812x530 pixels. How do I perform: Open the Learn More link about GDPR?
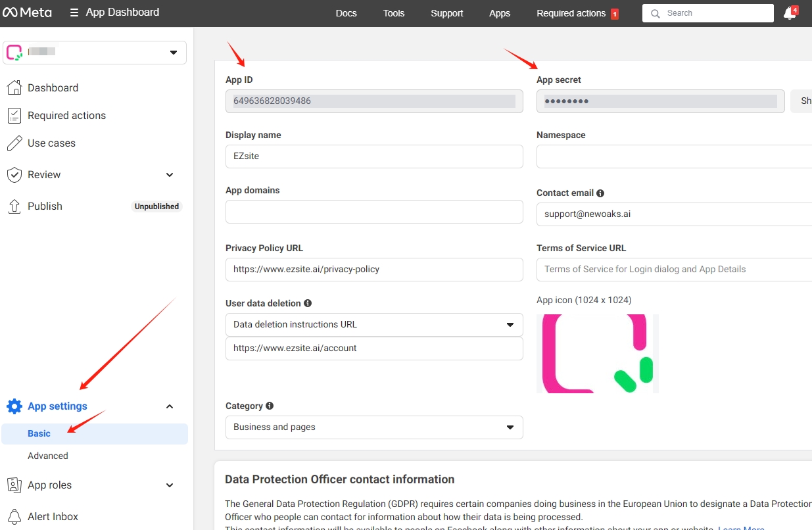(741, 527)
